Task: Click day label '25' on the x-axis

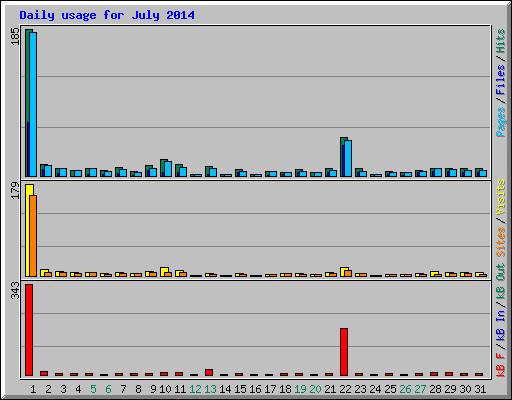Action: [390, 389]
